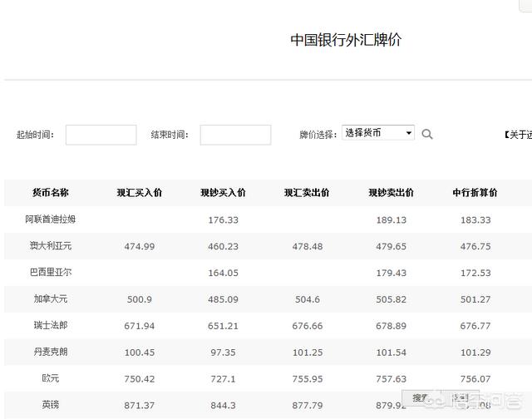Select value 651.21 for Swiss franc

224,326
